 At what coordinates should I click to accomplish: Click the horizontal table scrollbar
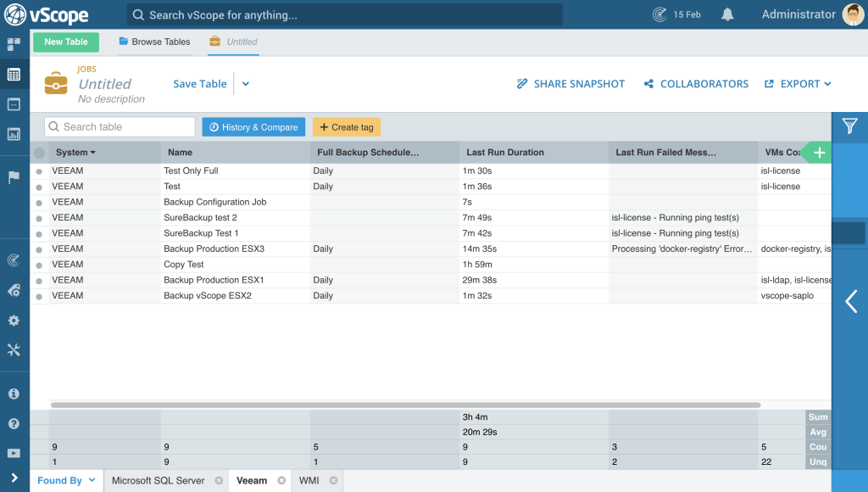406,405
